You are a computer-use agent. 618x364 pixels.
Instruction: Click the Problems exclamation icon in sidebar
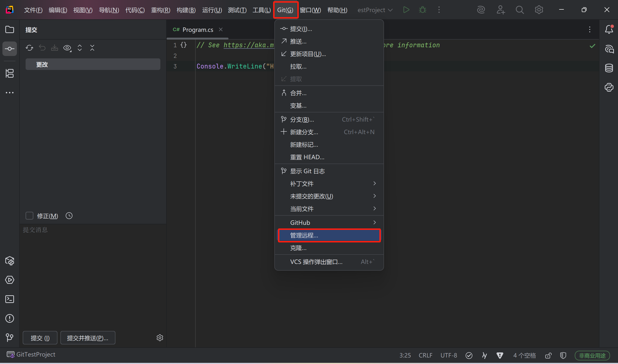click(x=10, y=318)
